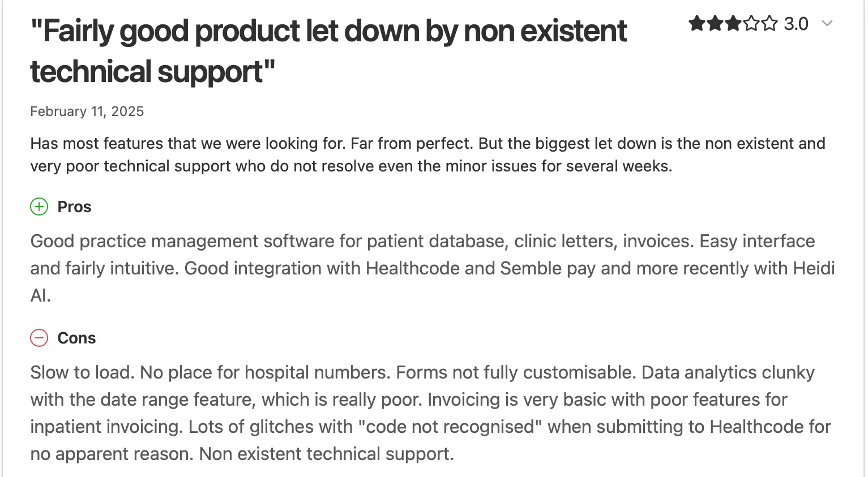This screenshot has height=477, width=868.
Task: Click the 3.0 rating score
Action: click(796, 24)
